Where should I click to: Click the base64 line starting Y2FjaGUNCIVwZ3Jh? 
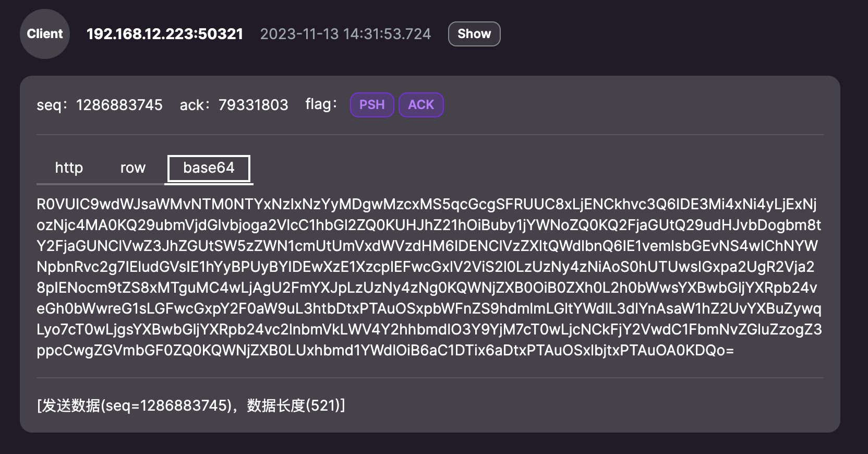[427, 246]
